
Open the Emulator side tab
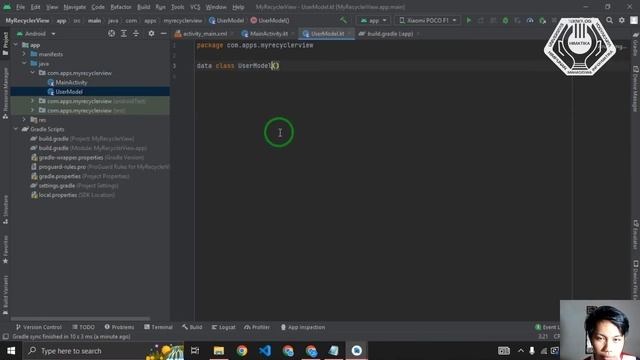[635, 234]
